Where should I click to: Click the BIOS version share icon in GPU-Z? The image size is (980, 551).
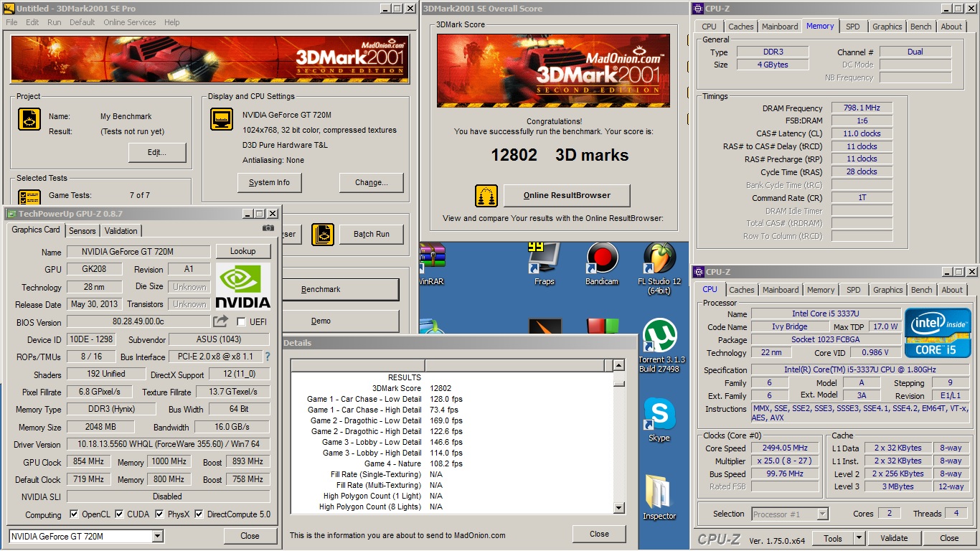pyautogui.click(x=221, y=321)
